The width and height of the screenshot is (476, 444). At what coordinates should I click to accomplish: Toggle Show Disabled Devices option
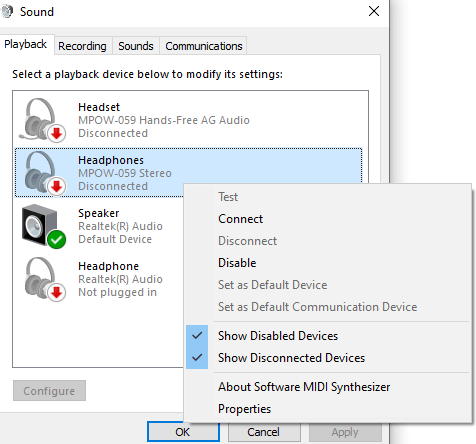coord(278,336)
